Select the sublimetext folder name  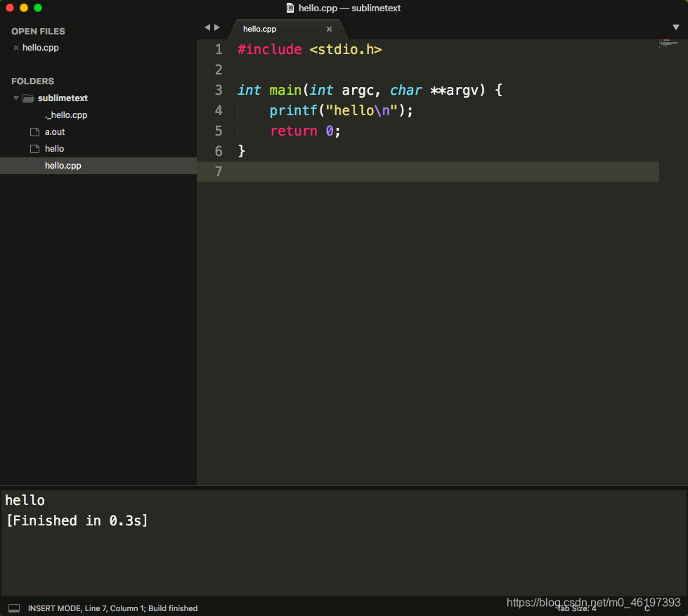pos(63,98)
